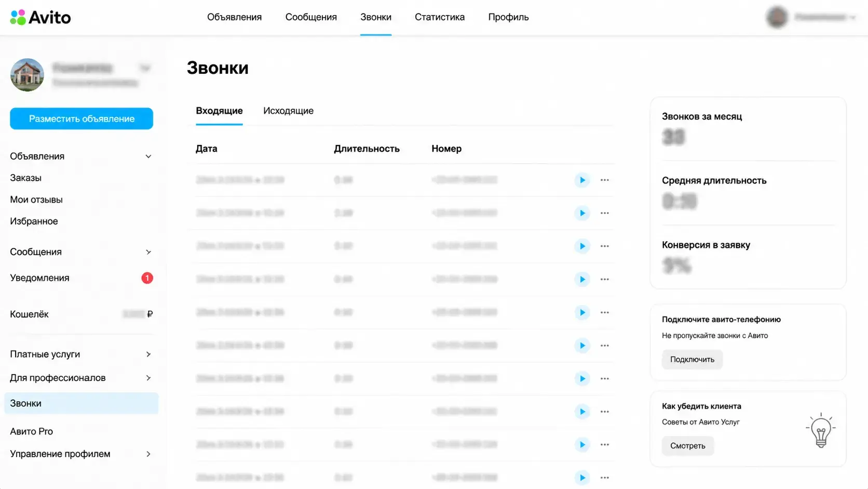Play the recording of the fifth call row
Screen dimensions: 868x489
582,312
